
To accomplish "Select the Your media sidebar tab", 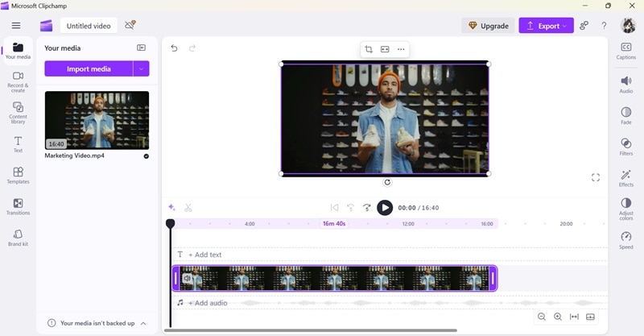I will pyautogui.click(x=18, y=51).
